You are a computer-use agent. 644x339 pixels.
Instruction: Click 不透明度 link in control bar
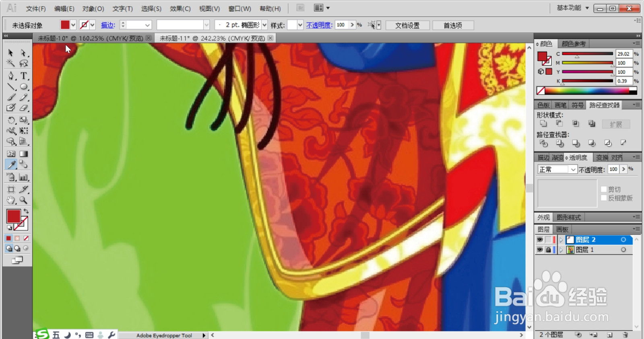coord(319,25)
